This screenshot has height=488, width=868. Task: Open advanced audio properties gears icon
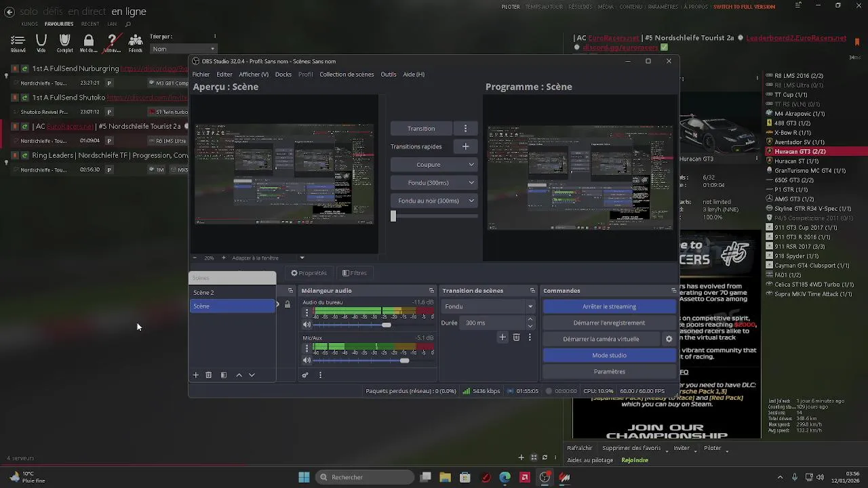tap(305, 375)
